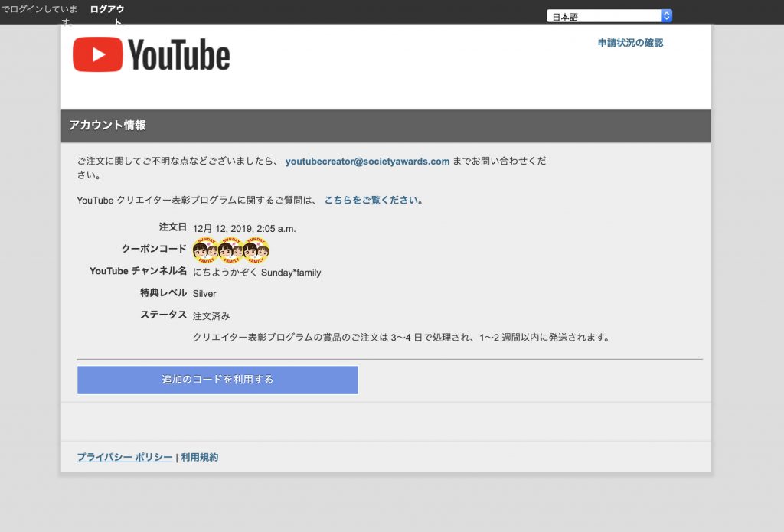The image size is (784, 532).
Task: Click the YouTube チャンネル名 label
Action: pyautogui.click(x=138, y=271)
